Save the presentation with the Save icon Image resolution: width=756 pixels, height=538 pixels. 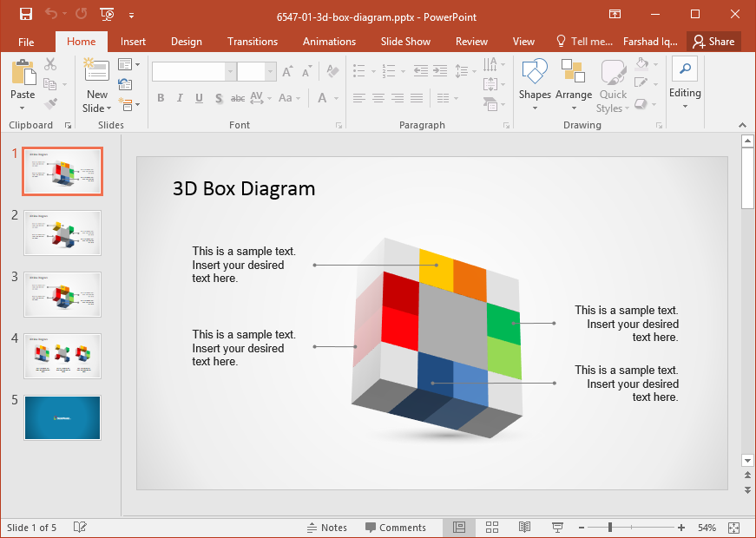pos(25,15)
